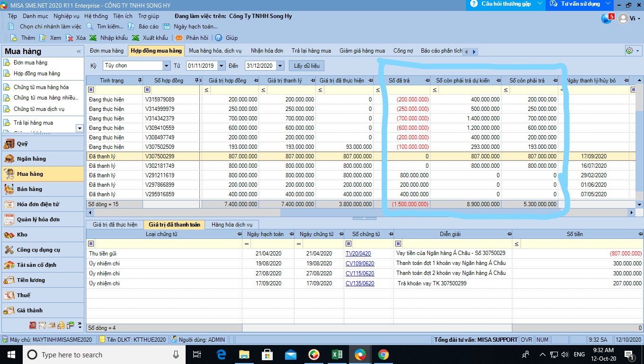The image size is (644, 364).
Task: Click the Nhập khẩu Excel import icon
Action: [x=93, y=38]
